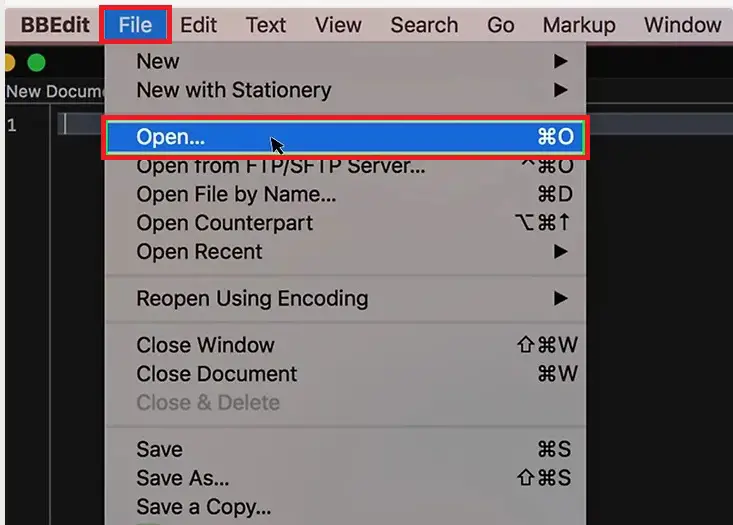733x525 pixels.
Task: Open the Text menu
Action: point(266,25)
